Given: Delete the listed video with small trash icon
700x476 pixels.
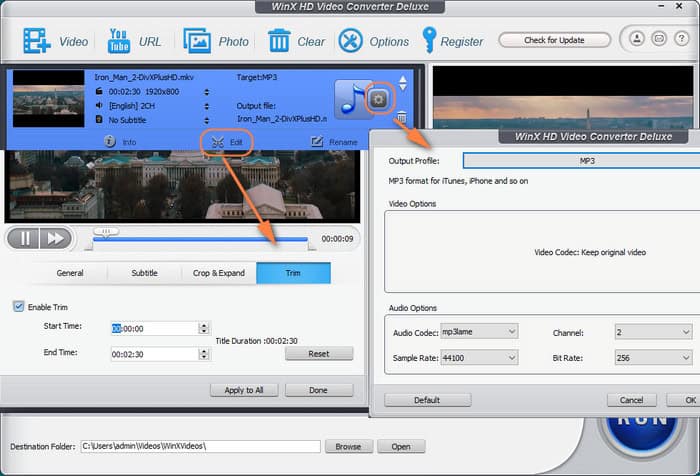Looking at the screenshot, I should (x=401, y=117).
